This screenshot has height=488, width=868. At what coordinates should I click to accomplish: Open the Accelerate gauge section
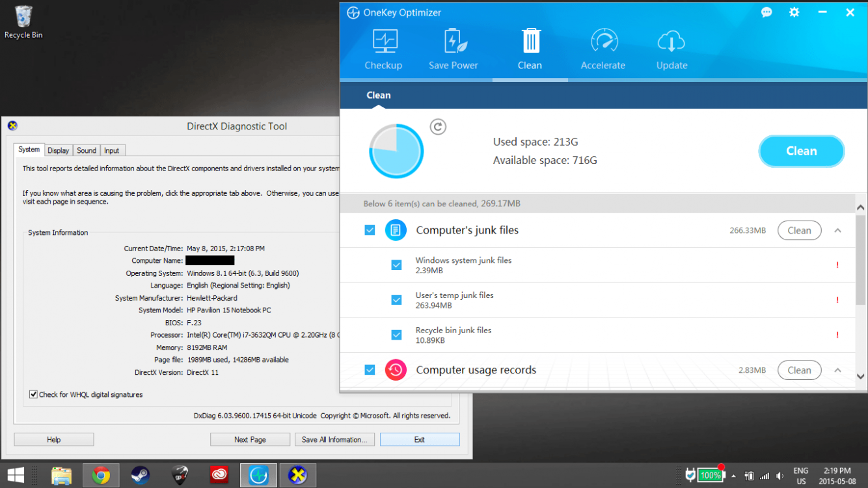[603, 49]
